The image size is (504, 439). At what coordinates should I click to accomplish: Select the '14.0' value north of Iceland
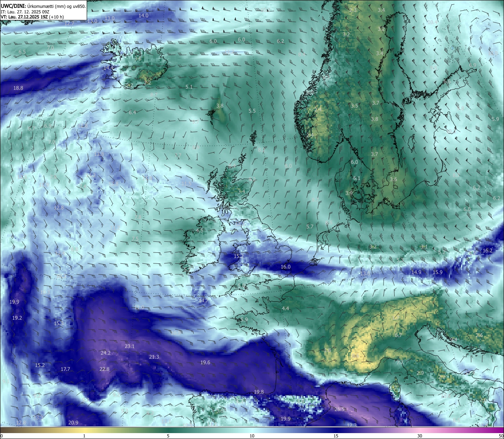pos(143,15)
